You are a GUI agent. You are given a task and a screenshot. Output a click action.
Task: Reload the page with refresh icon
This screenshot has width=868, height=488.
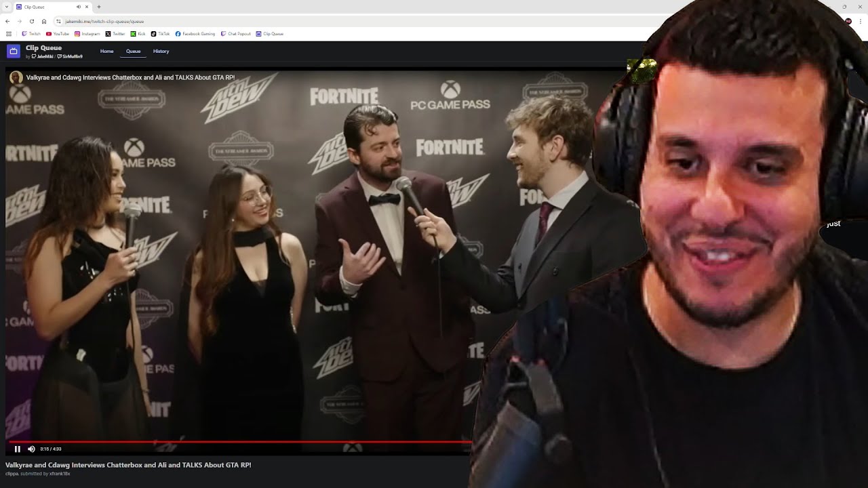[x=32, y=21]
